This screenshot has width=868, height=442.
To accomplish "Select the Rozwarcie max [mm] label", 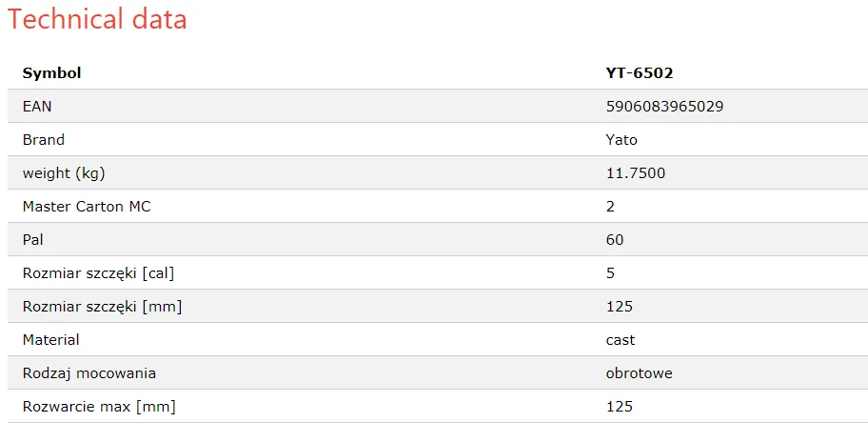I will pos(99,407).
